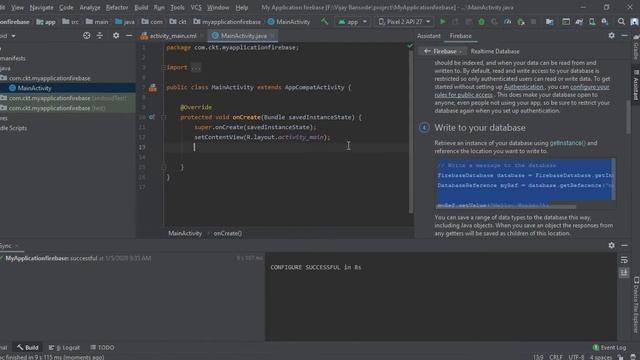Image resolution: width=640 pixels, height=360 pixels.
Task: Start debugging with the green bug icon
Action: click(482, 22)
